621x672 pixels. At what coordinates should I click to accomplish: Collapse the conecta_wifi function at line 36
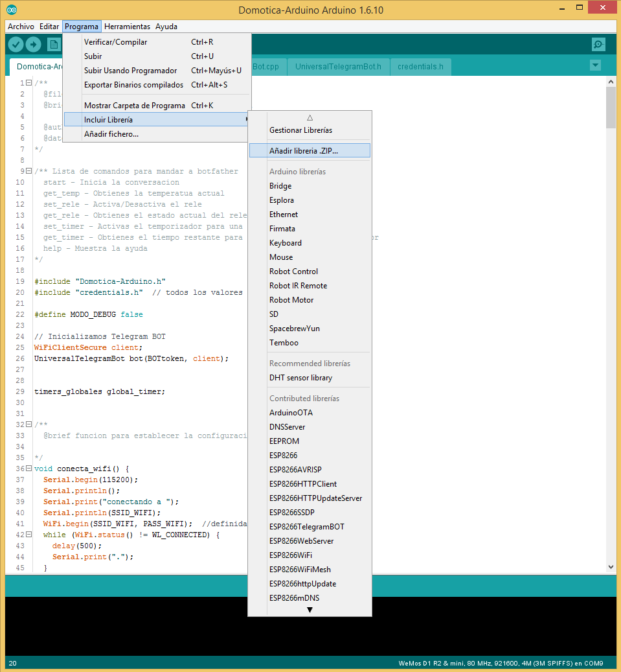click(x=28, y=468)
